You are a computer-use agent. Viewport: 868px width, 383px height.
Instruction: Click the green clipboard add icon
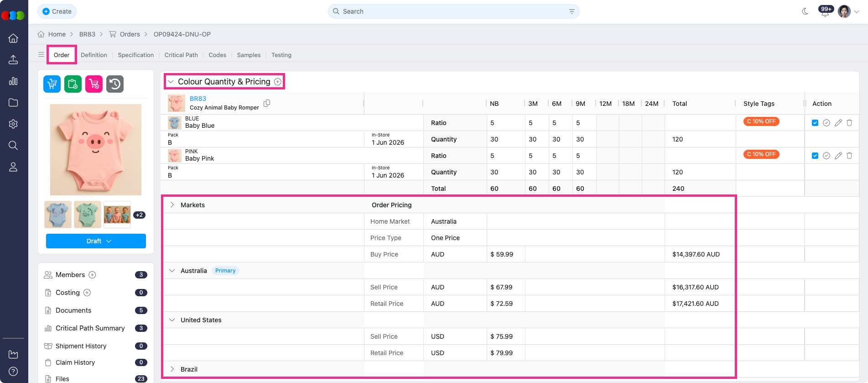(73, 84)
